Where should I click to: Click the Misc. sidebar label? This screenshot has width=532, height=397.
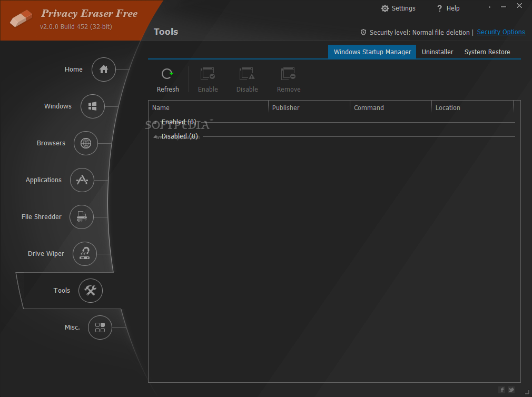point(72,327)
